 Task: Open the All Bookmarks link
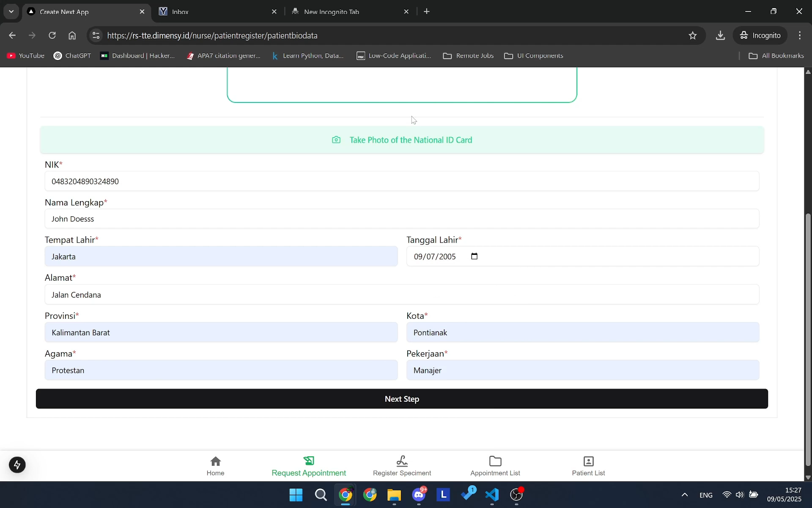click(776, 55)
